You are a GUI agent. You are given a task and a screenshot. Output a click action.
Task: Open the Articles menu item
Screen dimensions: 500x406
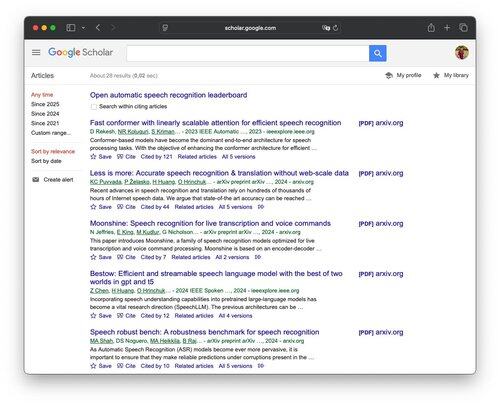pos(42,76)
